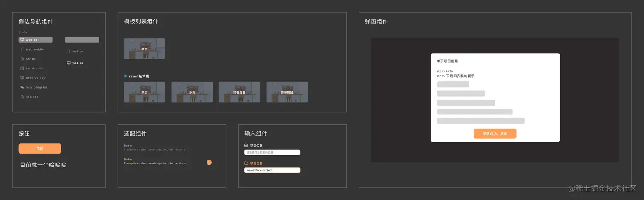This screenshot has height=200, width=644.
Task: Select mini program with the WeChat icon
Action: pyautogui.click(x=34, y=87)
